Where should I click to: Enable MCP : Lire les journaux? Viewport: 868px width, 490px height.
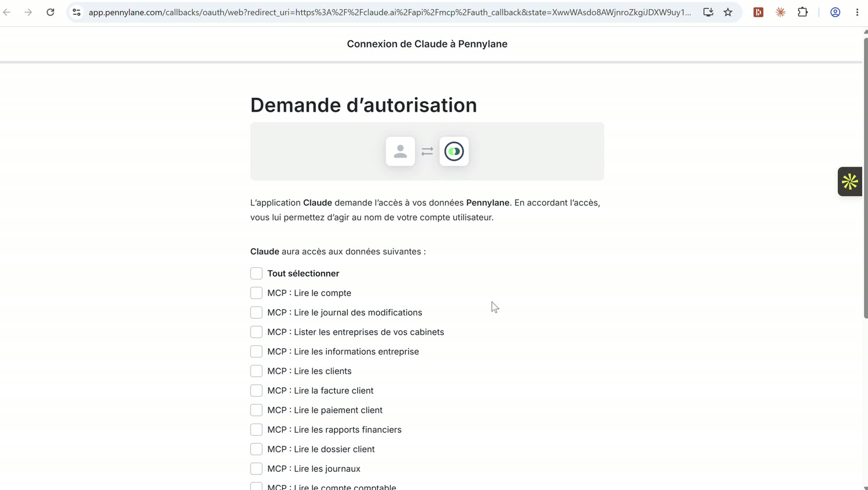[x=256, y=469]
